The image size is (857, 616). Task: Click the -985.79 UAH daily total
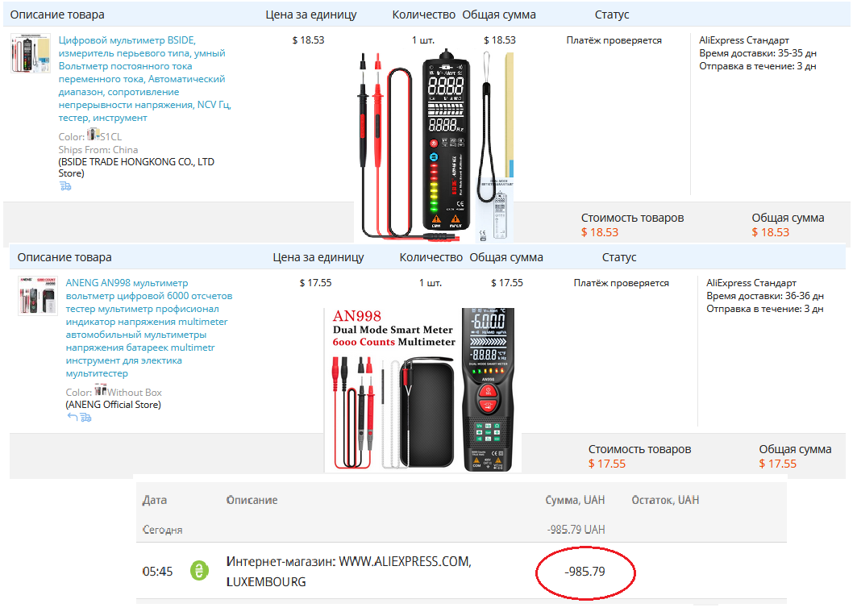click(576, 530)
